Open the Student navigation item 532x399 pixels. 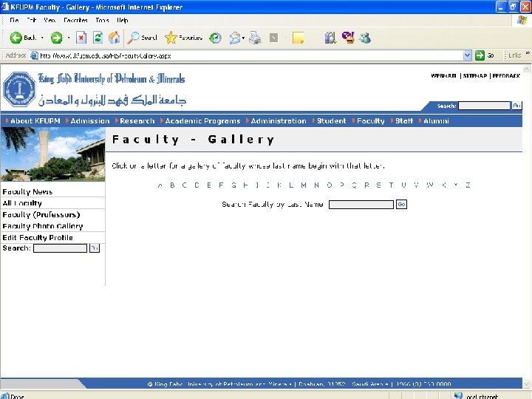(x=331, y=120)
